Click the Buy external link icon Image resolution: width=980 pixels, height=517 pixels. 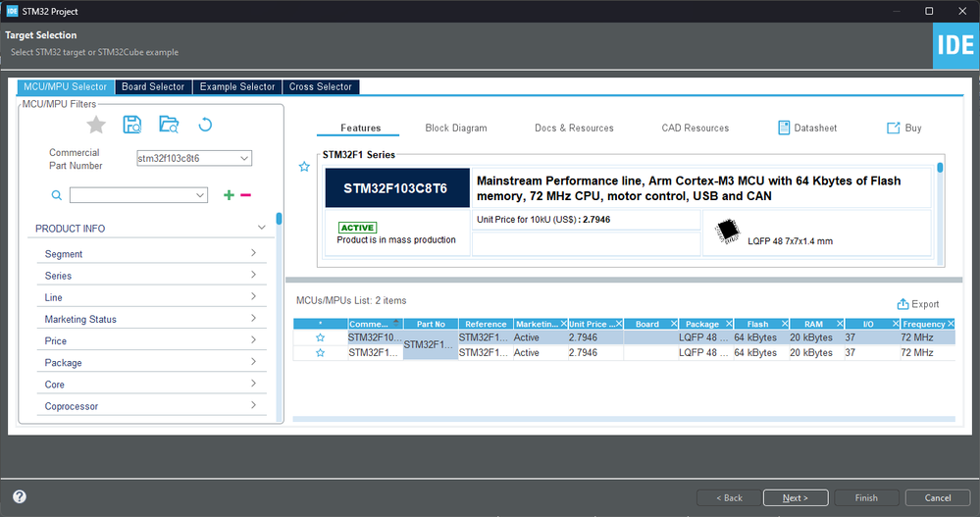coord(893,128)
